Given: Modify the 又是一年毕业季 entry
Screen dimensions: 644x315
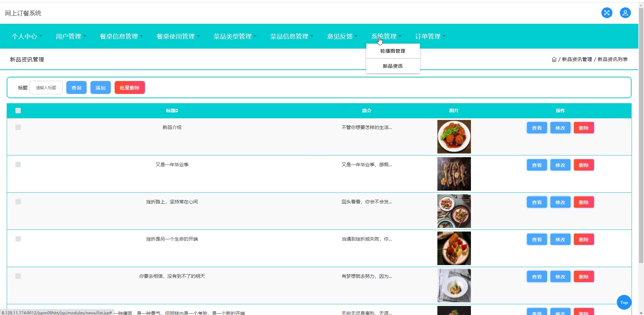Looking at the screenshot, I should pos(560,165).
